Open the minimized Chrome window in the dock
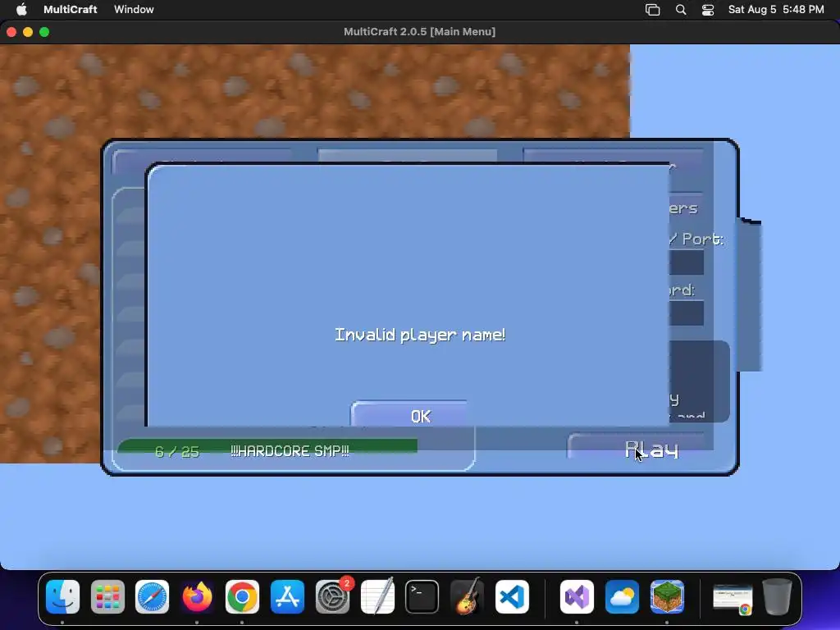 point(733,598)
